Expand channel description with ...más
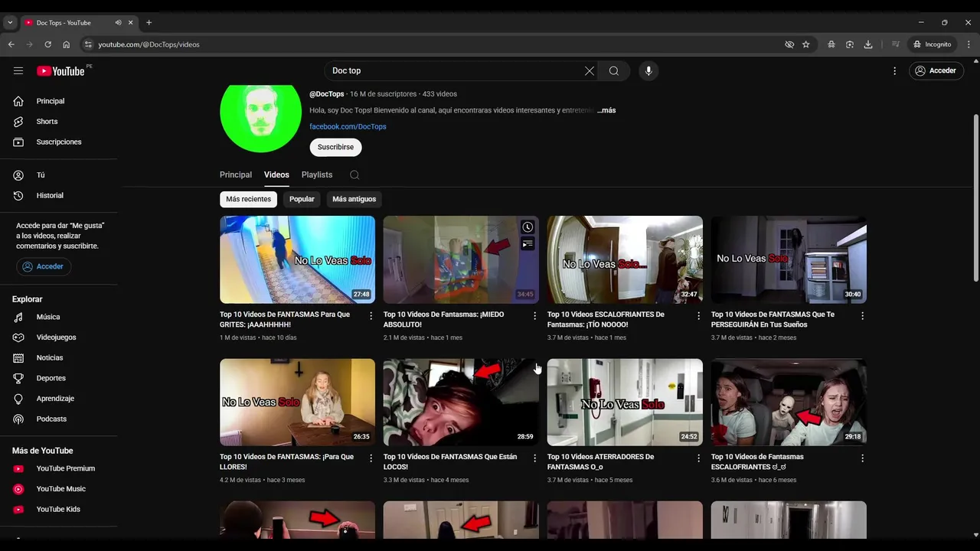The height and width of the screenshot is (551, 980). pyautogui.click(x=606, y=110)
